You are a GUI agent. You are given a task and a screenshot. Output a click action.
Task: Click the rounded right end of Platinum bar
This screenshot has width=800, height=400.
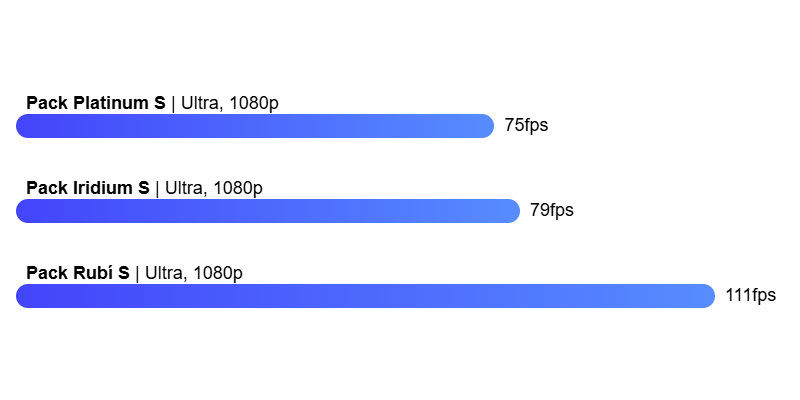[487, 126]
